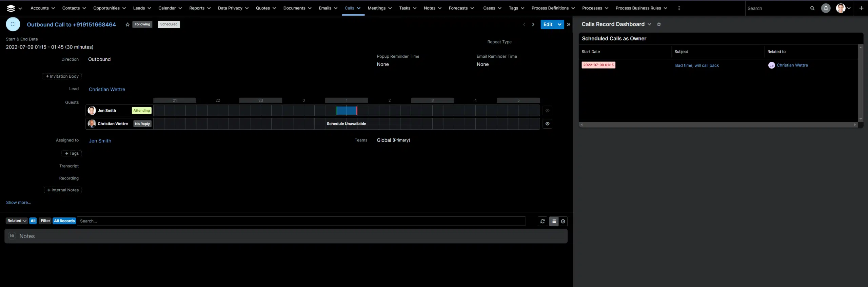Open the Related filter dropdown
The image size is (868, 287).
point(17,221)
